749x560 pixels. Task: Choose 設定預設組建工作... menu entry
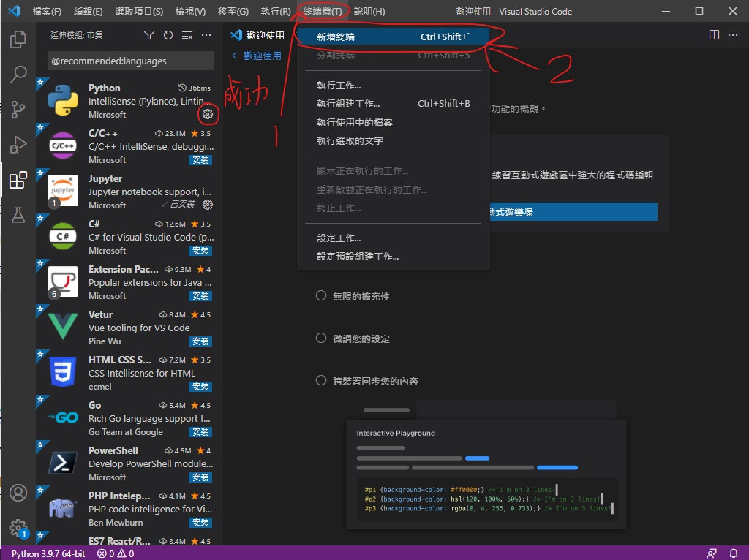coord(393,257)
